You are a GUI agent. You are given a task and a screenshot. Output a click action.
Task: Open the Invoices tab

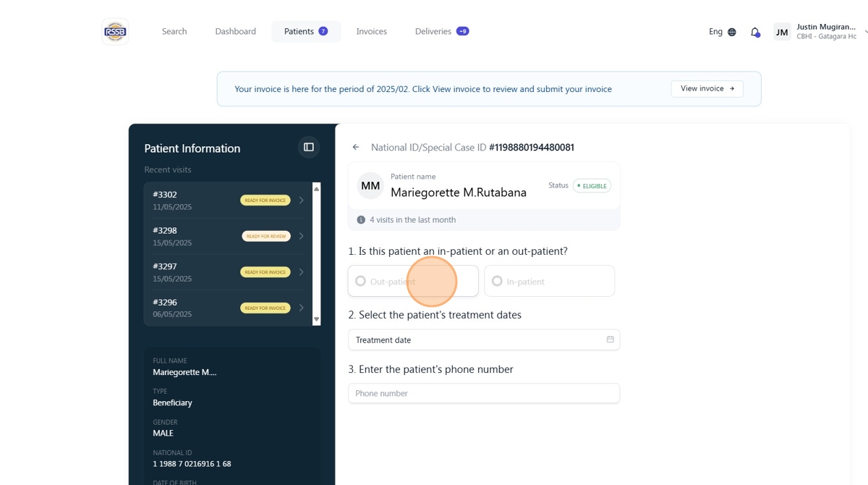point(372,32)
